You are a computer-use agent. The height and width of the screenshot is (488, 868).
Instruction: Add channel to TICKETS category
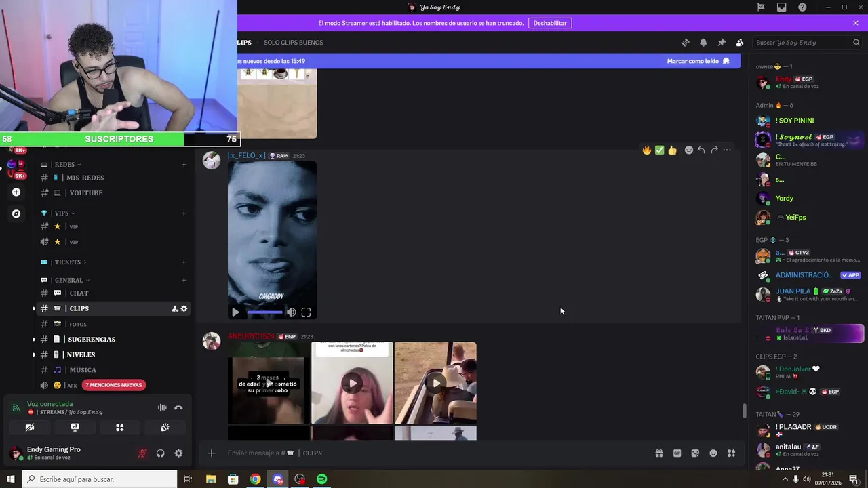184,262
